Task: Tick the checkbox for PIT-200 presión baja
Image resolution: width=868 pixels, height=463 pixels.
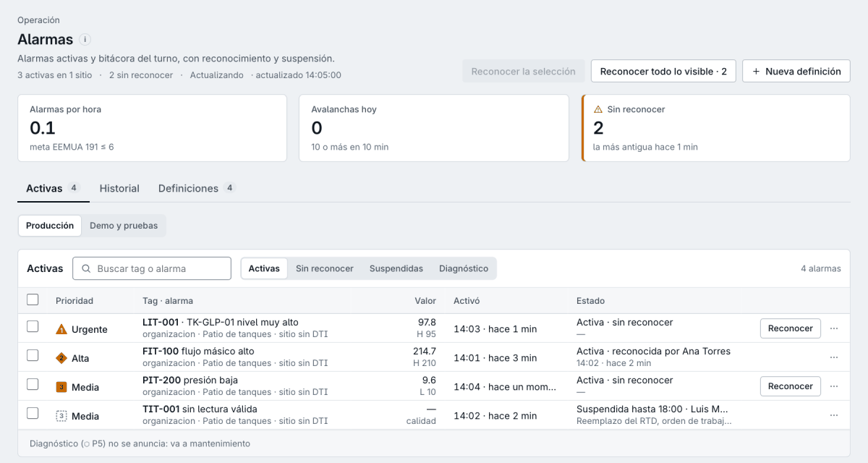Action: tap(33, 384)
